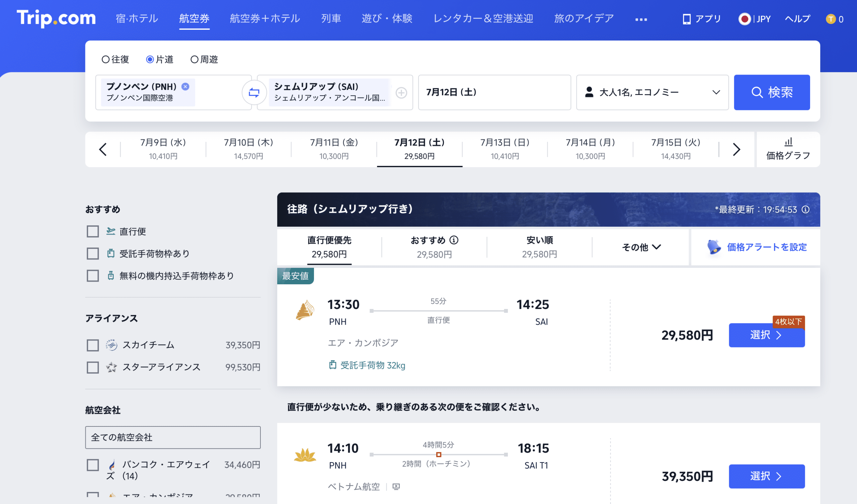Check the バンコク・エアウェイズ airline filter
The width and height of the screenshot is (857, 504).
[93, 465]
